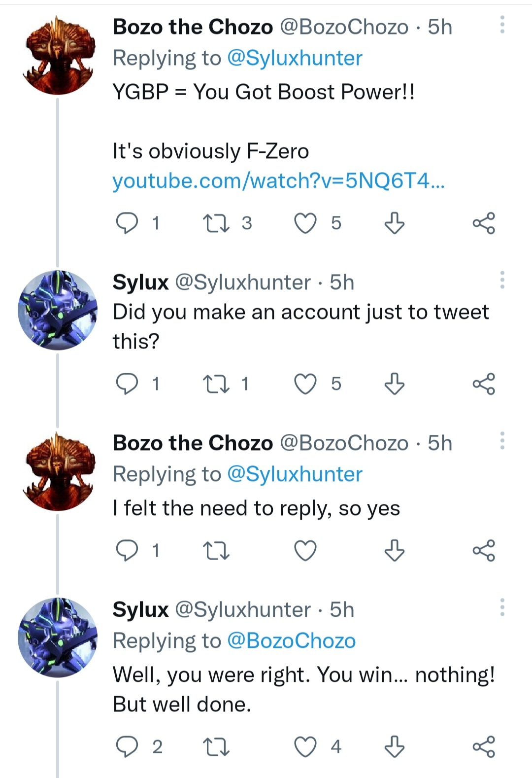Like the 'Did you make an account' tweet
532x778 pixels.
point(305,384)
